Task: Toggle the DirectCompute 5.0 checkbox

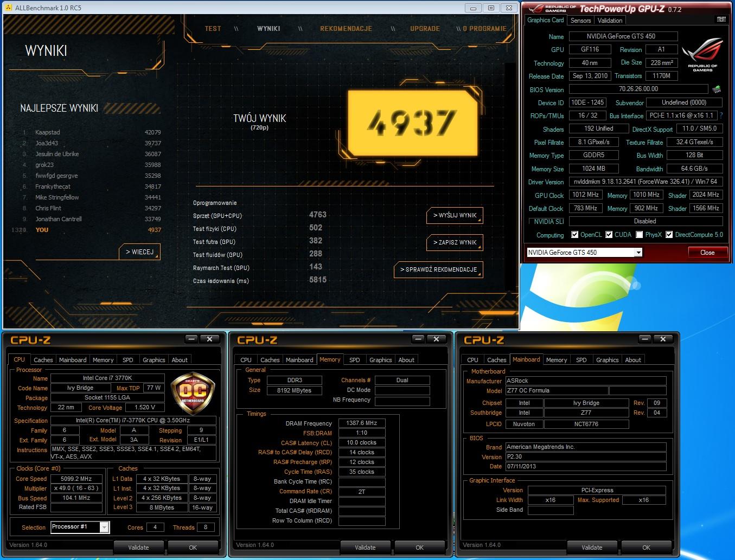Action: pyautogui.click(x=669, y=235)
